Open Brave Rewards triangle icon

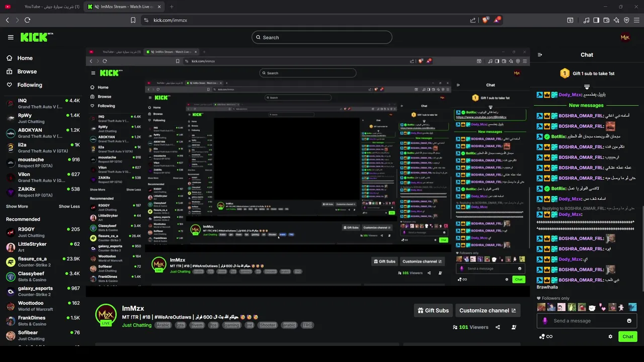point(497,20)
